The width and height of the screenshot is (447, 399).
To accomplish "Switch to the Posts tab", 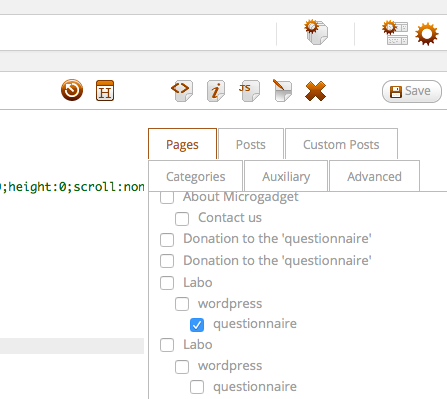I will 251,144.
